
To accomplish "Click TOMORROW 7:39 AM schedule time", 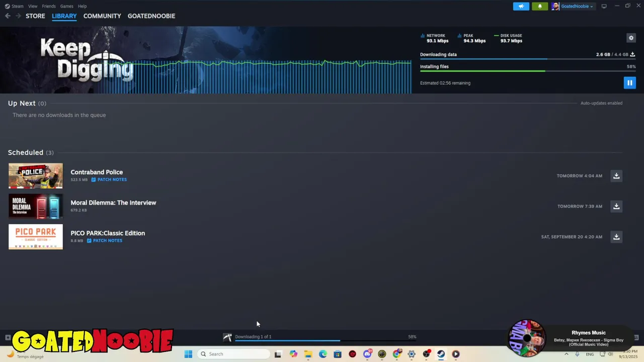I will 580,207.
